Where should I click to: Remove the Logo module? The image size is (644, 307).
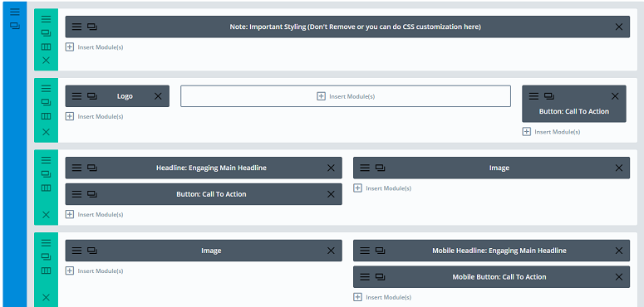pos(158,96)
